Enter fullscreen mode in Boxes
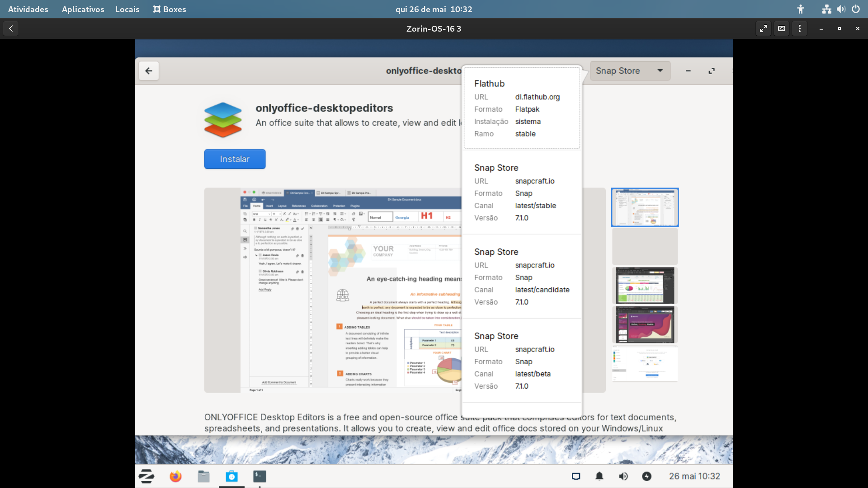 (x=764, y=28)
